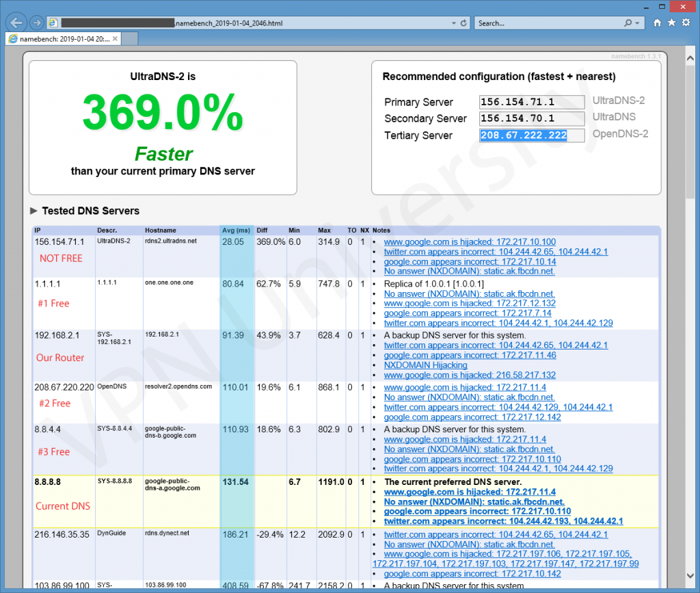Click average value 131.54
Screen dimensions: 700x593
pyautogui.click(x=235, y=482)
